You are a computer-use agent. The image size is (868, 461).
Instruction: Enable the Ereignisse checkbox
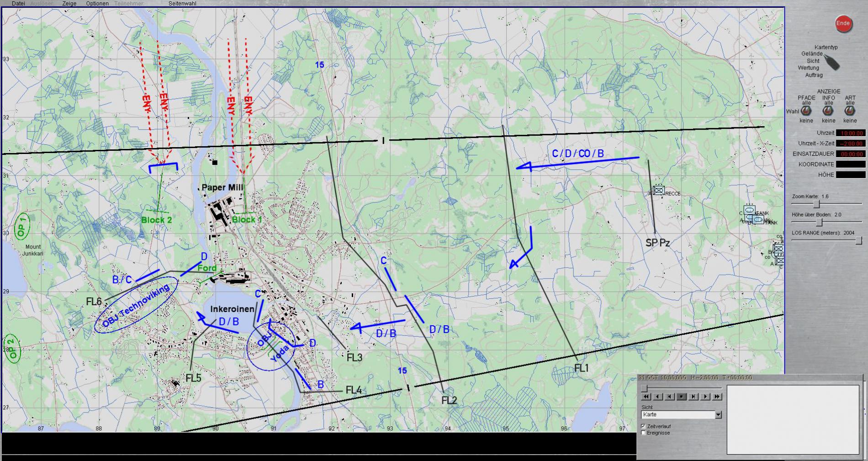click(643, 433)
